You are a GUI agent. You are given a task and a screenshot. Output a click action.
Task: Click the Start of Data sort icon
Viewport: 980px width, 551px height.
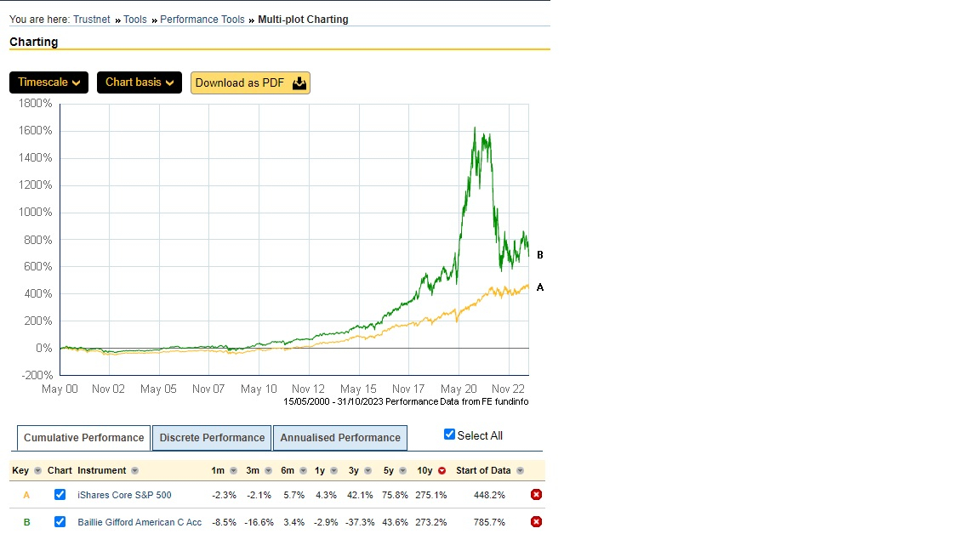point(520,471)
